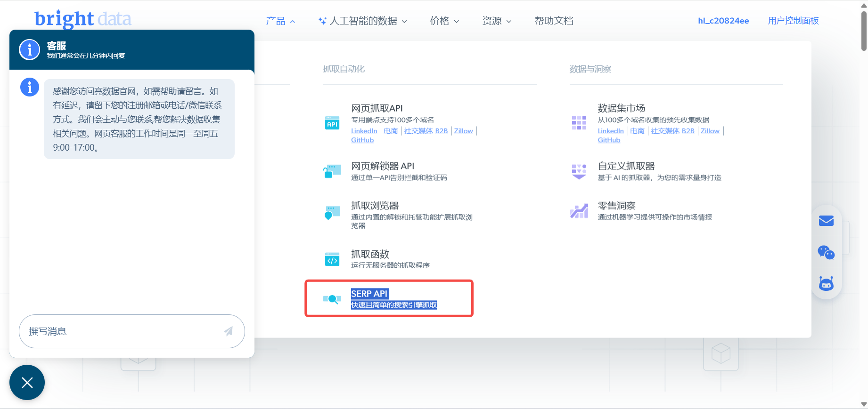Image resolution: width=868 pixels, height=409 pixels.
Task: Open the 网页解锁器 API product title
Action: point(383,166)
